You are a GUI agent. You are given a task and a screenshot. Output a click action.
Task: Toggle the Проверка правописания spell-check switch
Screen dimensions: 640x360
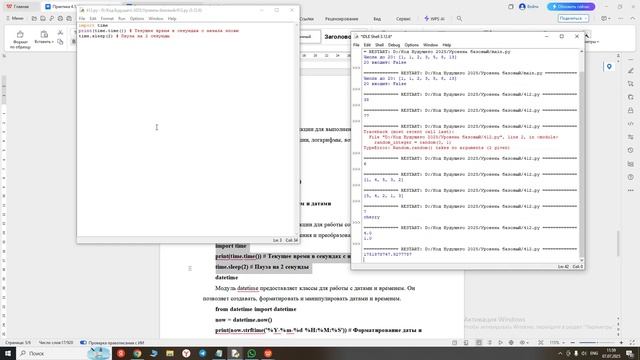click(83, 342)
